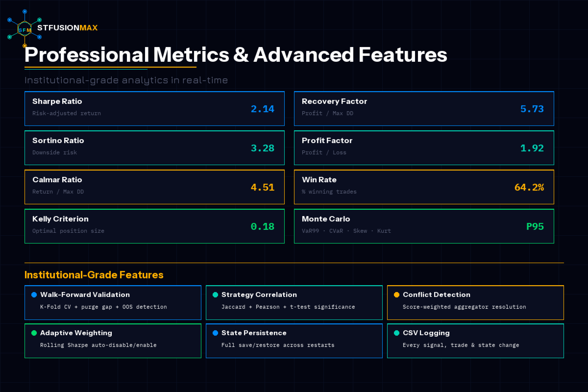Click the 'Downside risk' subtitle
The image size is (588, 392).
tap(54, 152)
